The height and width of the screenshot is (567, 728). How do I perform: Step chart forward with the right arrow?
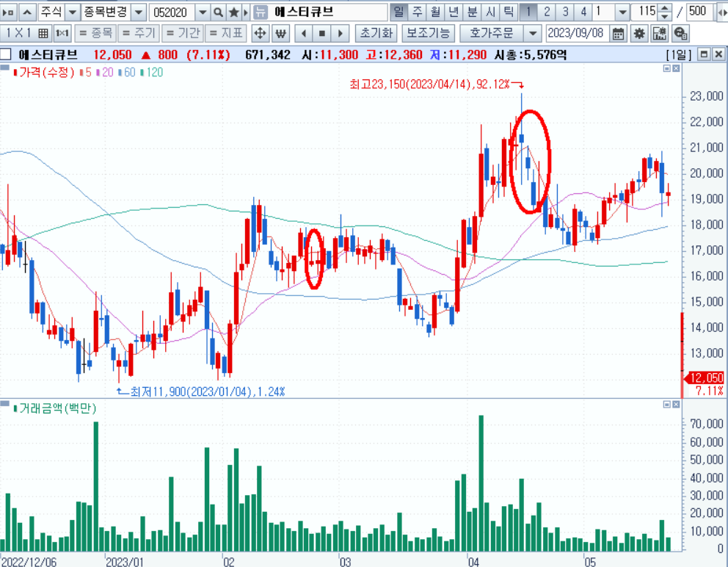pyautogui.click(x=340, y=34)
